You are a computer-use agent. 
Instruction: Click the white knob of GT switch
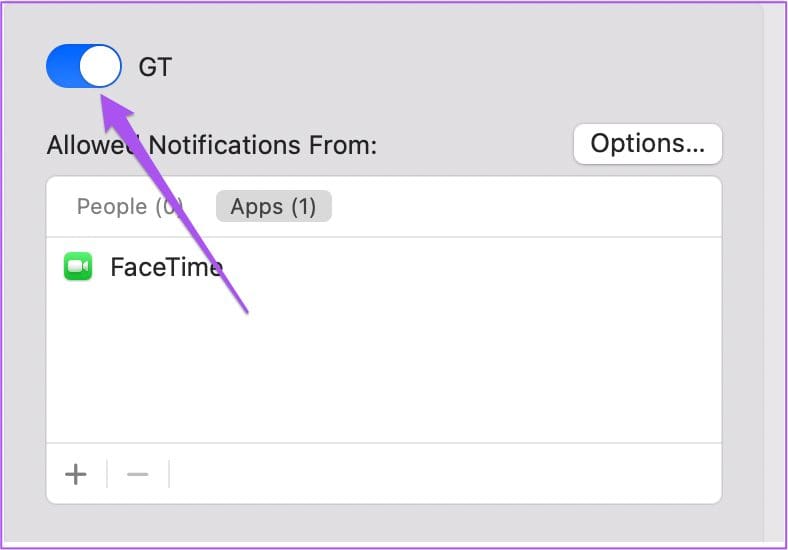[x=100, y=66]
